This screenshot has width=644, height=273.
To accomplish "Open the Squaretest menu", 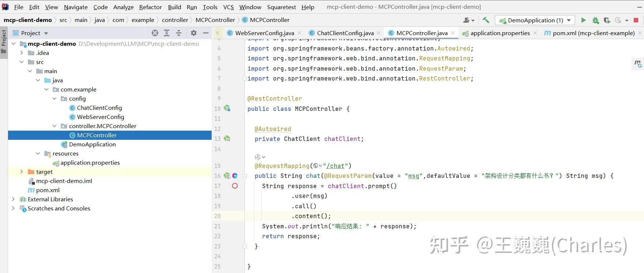I will tap(281, 7).
